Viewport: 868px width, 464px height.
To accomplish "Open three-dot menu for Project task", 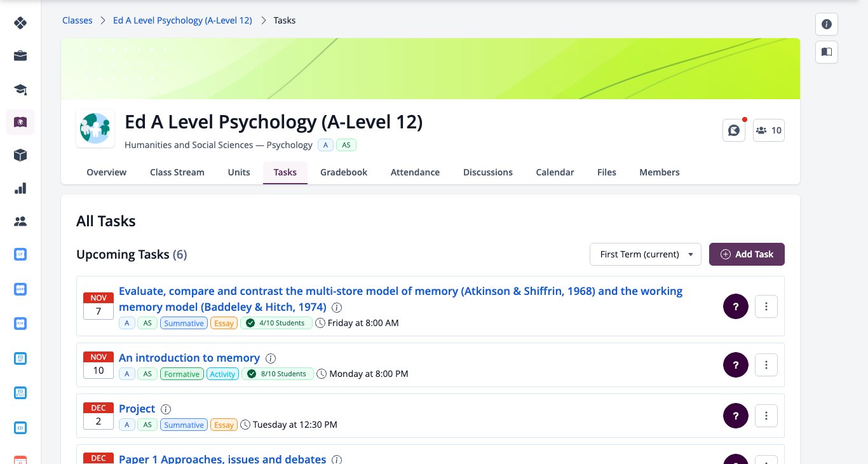I will (x=766, y=416).
